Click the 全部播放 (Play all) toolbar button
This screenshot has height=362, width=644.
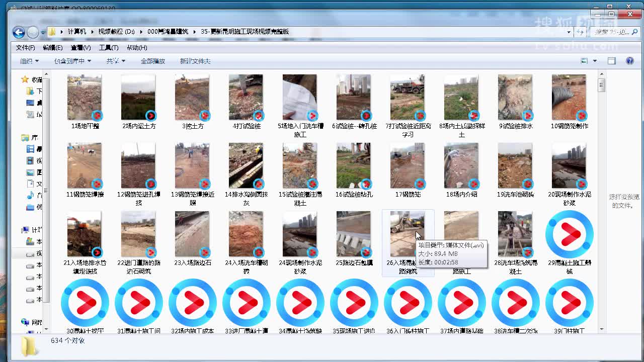click(x=152, y=60)
